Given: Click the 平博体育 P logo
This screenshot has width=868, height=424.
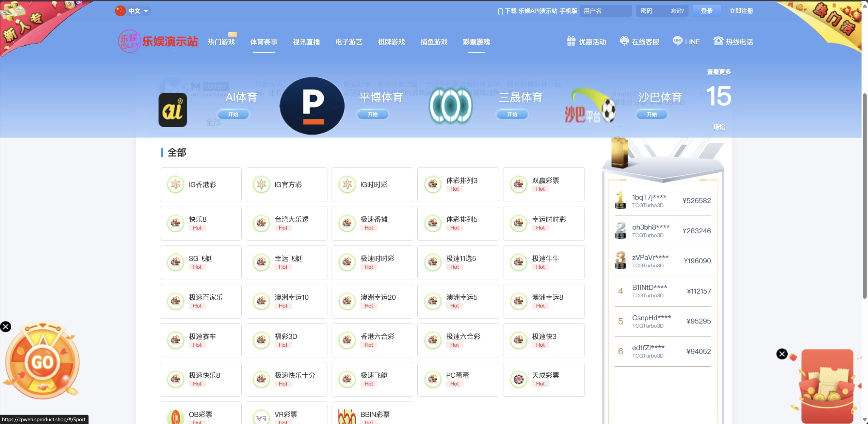Looking at the screenshot, I should 312,106.
